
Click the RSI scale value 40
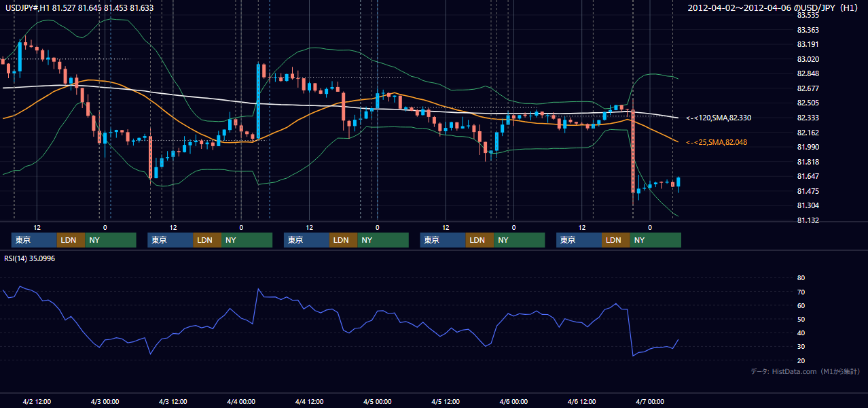(801, 333)
